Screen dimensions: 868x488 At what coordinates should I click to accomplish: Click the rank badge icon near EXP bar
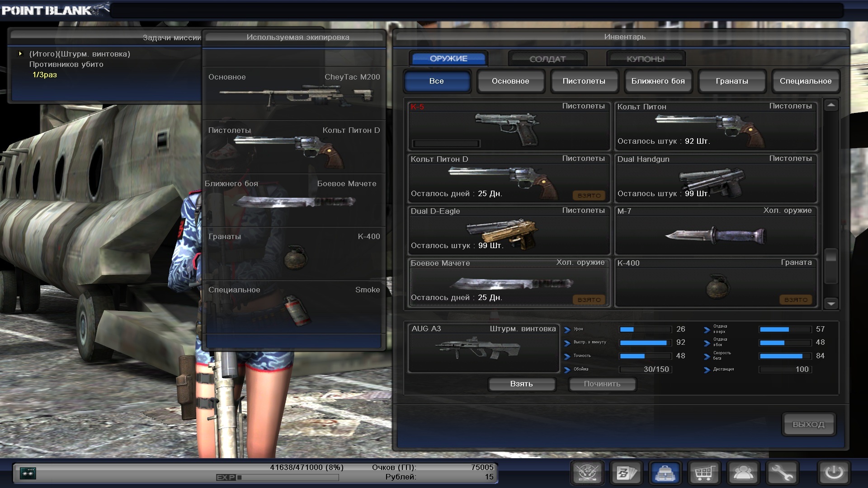28,473
